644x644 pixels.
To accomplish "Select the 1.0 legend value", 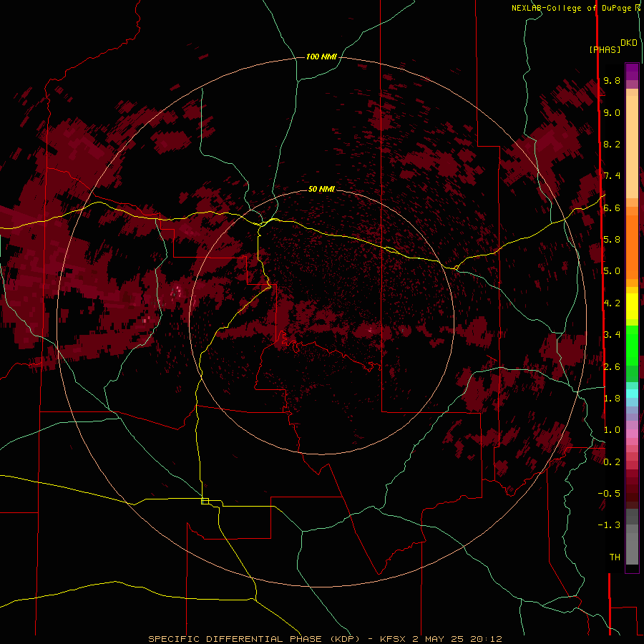I will pyautogui.click(x=612, y=430).
